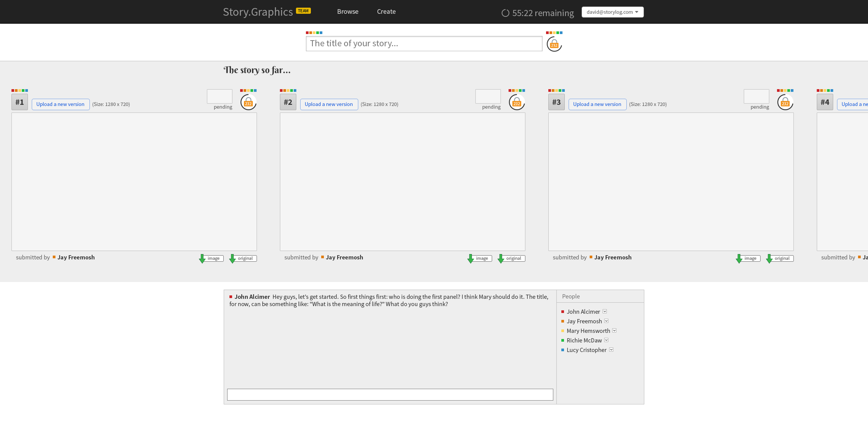Download original file of panel #3
This screenshot has height=427, width=868.
(780, 259)
